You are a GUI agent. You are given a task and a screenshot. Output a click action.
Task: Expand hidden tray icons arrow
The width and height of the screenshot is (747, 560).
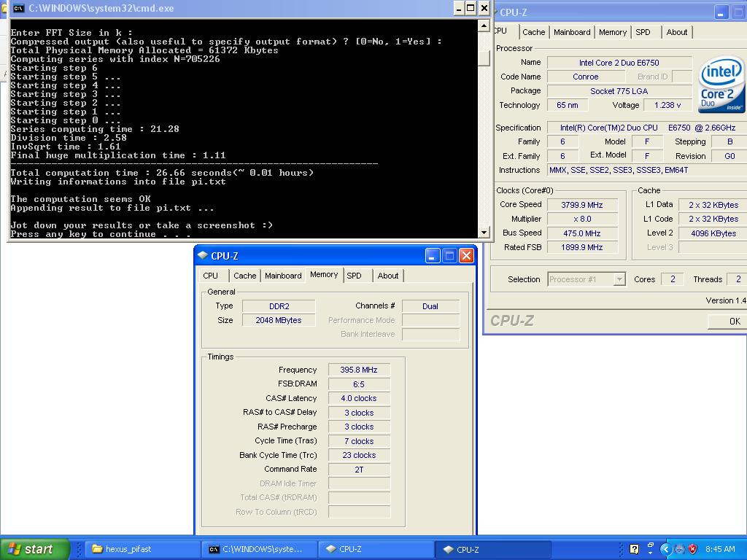tap(665, 549)
